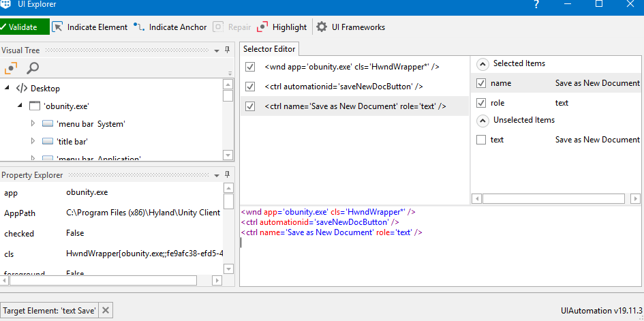The width and height of the screenshot is (644, 321).
Task: Click Indicate Anchor in toolbar
Action: 170,27
